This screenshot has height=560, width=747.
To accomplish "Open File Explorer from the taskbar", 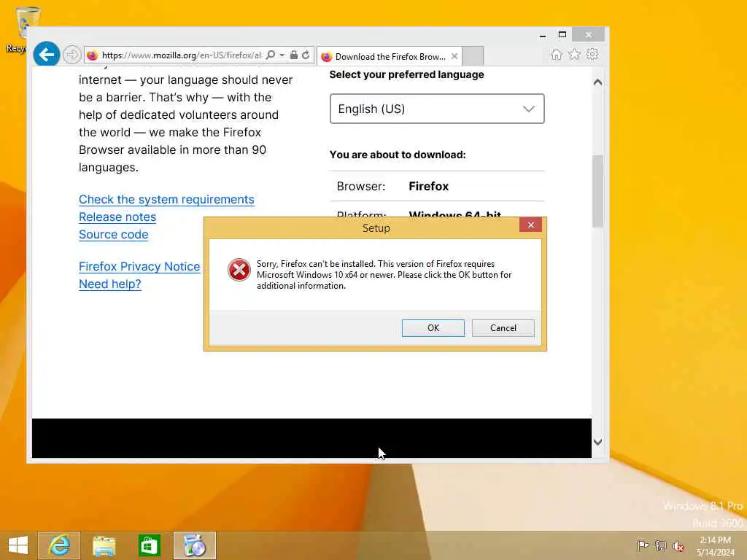I will [104, 545].
